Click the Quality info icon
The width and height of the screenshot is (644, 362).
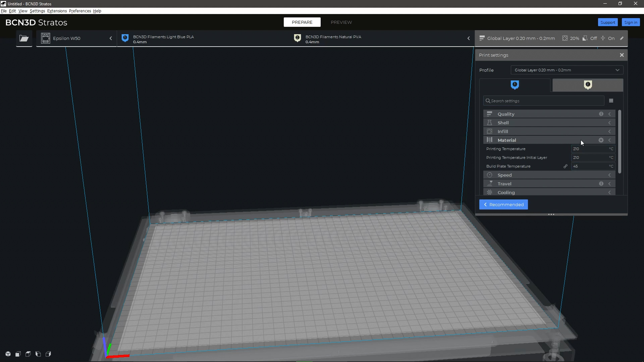tap(601, 114)
